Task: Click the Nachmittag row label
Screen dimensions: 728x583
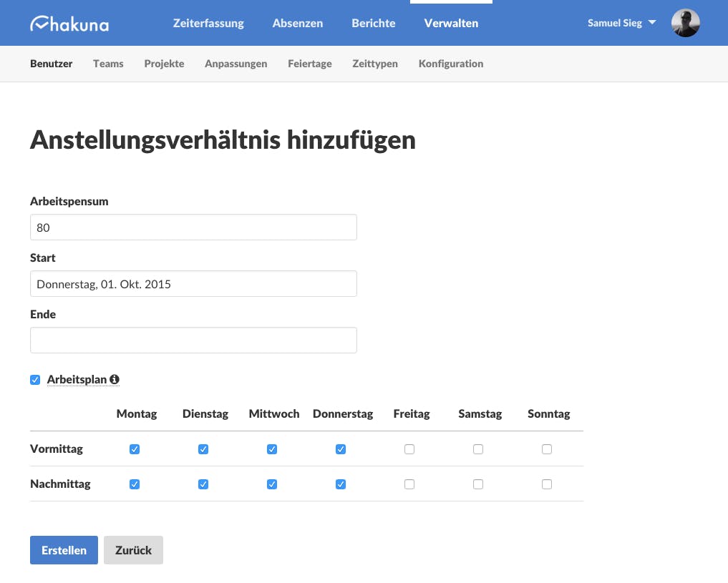Action: (60, 484)
